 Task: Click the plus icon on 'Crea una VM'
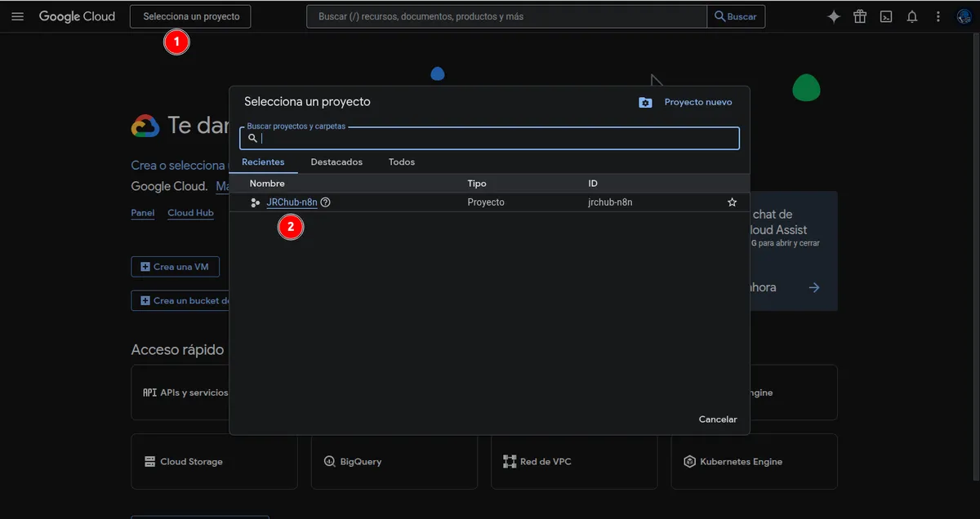click(145, 267)
